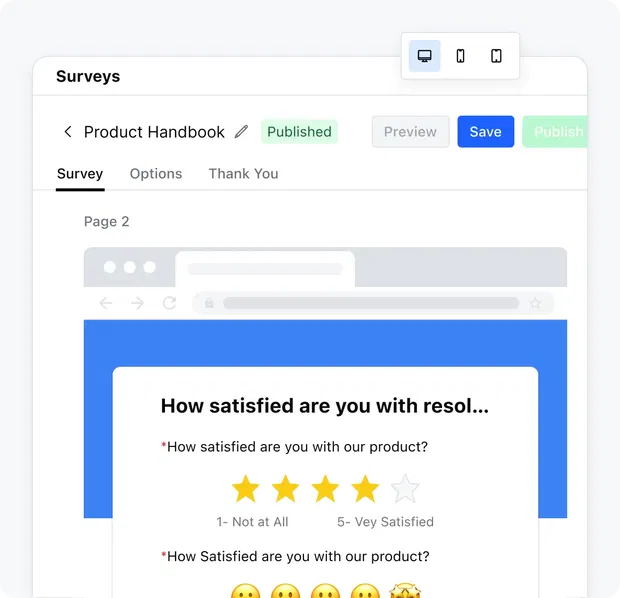Click the bookmark star in address bar
The width and height of the screenshot is (620, 598).
point(535,303)
